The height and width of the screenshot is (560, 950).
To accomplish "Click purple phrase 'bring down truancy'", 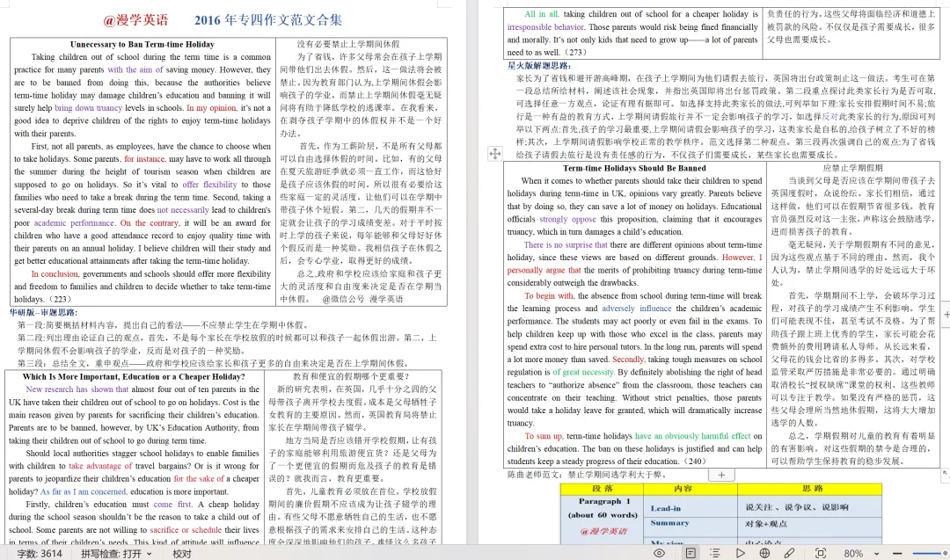I will point(89,108).
